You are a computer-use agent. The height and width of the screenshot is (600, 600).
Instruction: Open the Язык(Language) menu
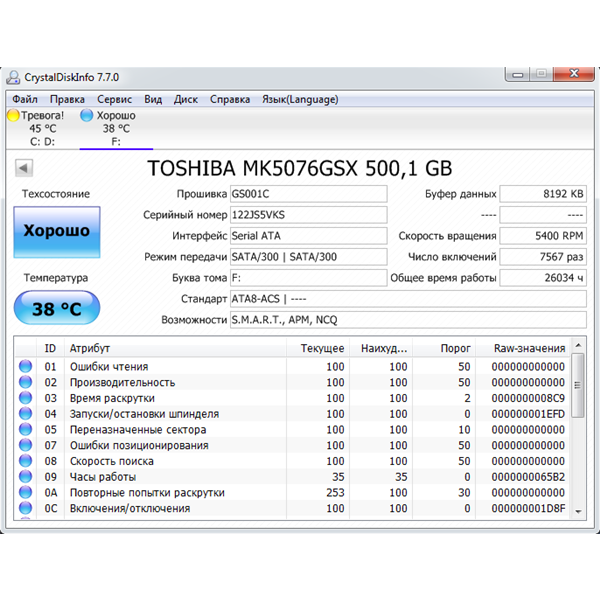300,99
